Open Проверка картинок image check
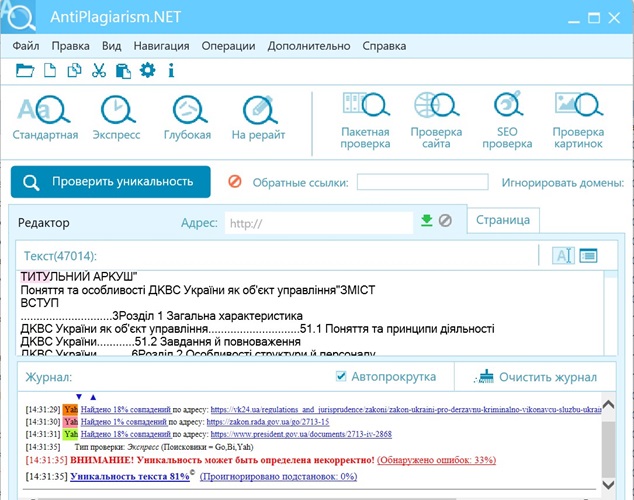 578,121
